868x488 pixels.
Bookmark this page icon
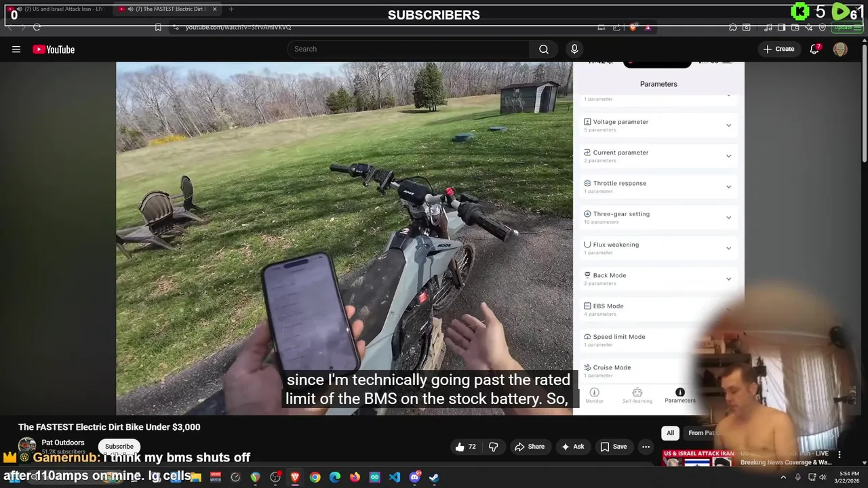158,27
